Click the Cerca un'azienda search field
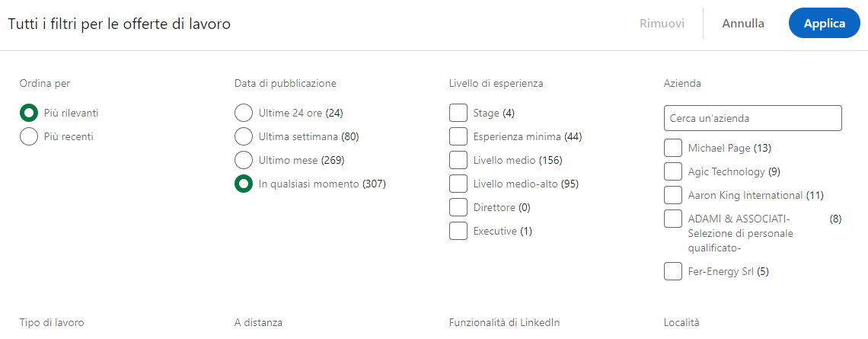Image resolution: width=868 pixels, height=339 pixels. [753, 118]
